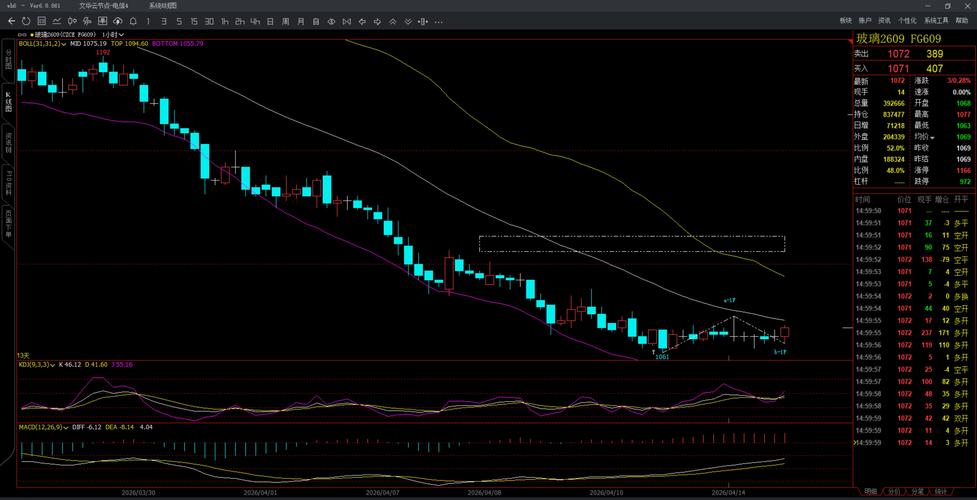Switch to 4h period

click(255, 21)
